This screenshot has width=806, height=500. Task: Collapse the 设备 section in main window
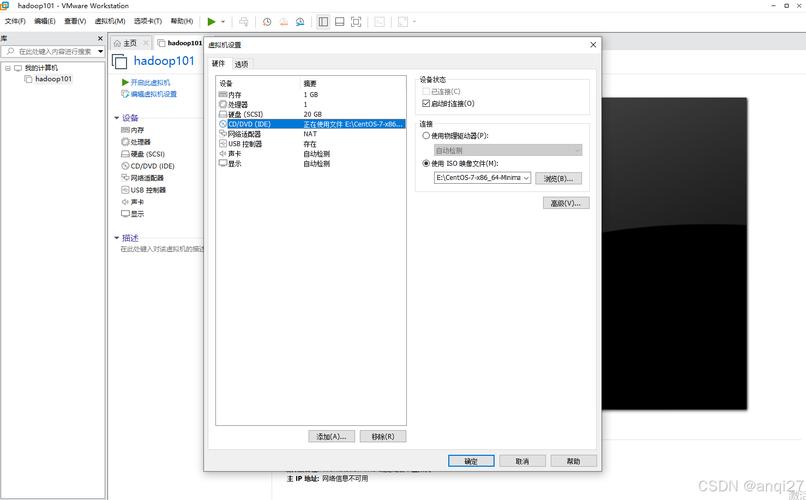click(117, 118)
